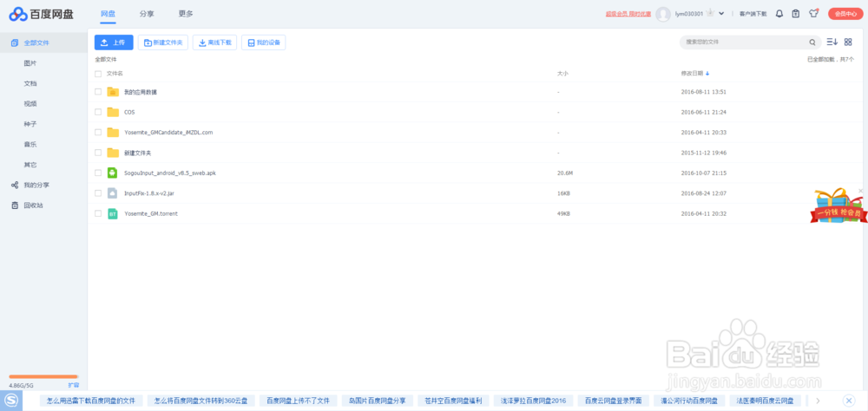The width and height of the screenshot is (868, 411).
Task: Select all files checkbox in header
Action: [x=98, y=74]
